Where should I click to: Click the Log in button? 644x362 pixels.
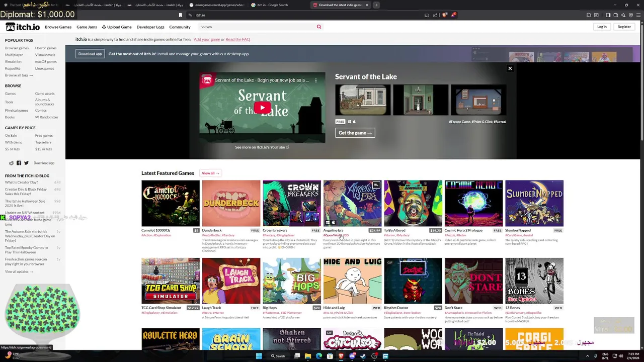[x=602, y=27]
